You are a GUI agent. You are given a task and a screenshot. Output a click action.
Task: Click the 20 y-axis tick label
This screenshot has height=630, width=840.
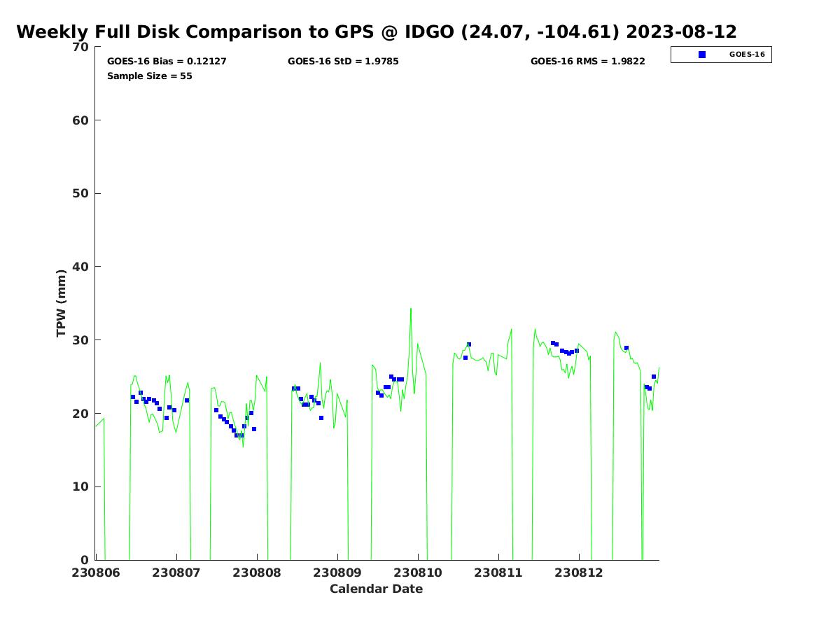81,414
